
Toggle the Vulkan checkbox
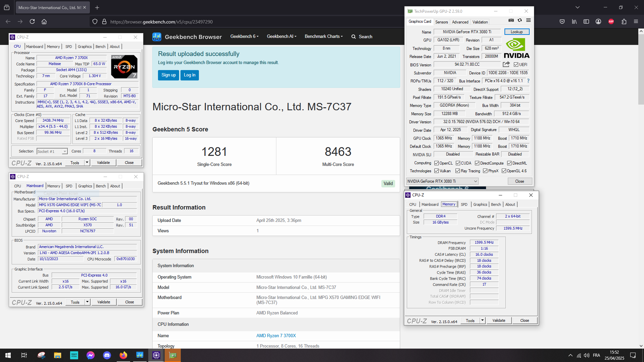click(x=436, y=171)
